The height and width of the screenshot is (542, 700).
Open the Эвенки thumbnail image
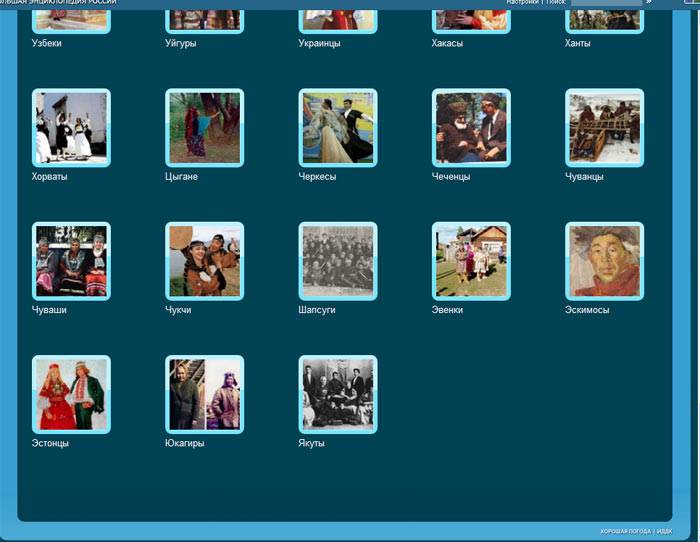471,261
